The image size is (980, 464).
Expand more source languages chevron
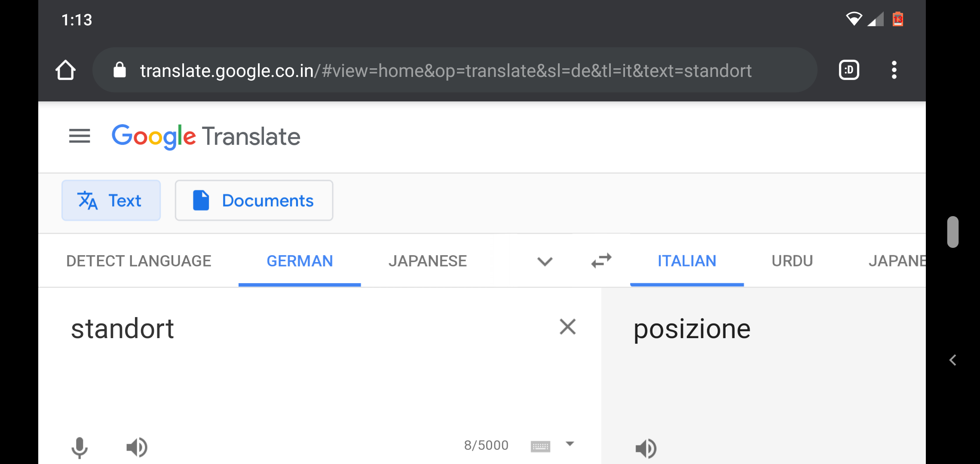(545, 261)
